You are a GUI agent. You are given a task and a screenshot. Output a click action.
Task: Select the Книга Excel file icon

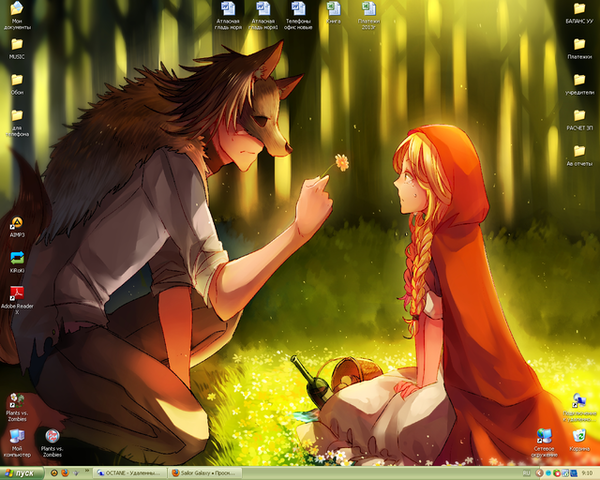pos(333,10)
